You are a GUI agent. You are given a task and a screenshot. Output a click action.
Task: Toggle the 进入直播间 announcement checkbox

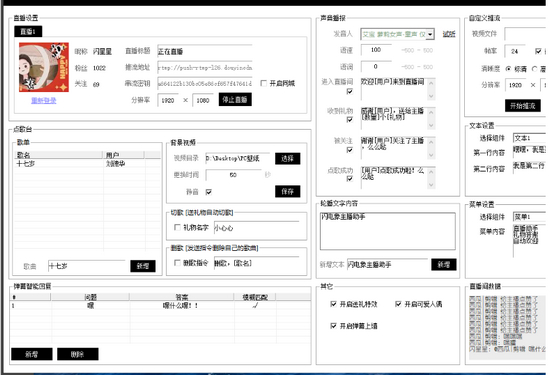coord(350,91)
